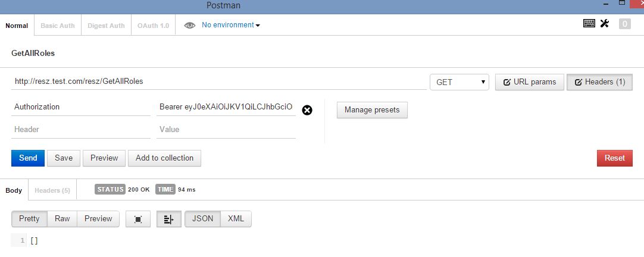Viewport: 644px width, 257px height.
Task: Switch response format to XML
Action: tap(236, 219)
